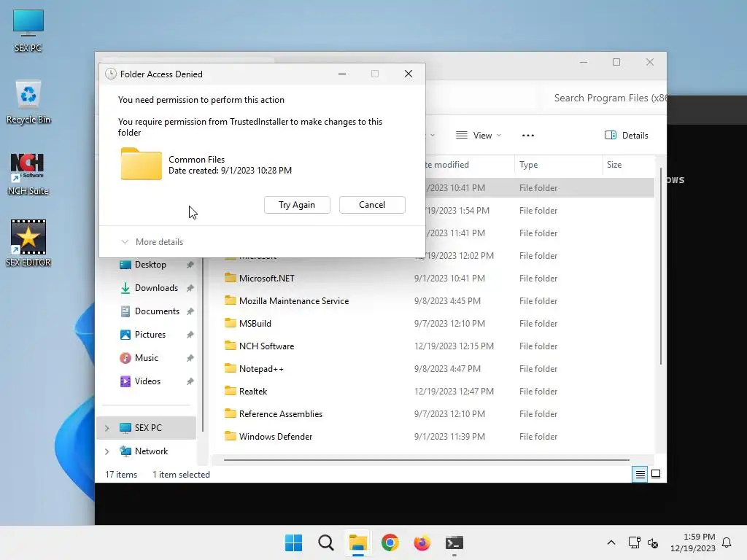The image size is (747, 560).
Task: Click the pin icon next to Videos
Action: (190, 381)
